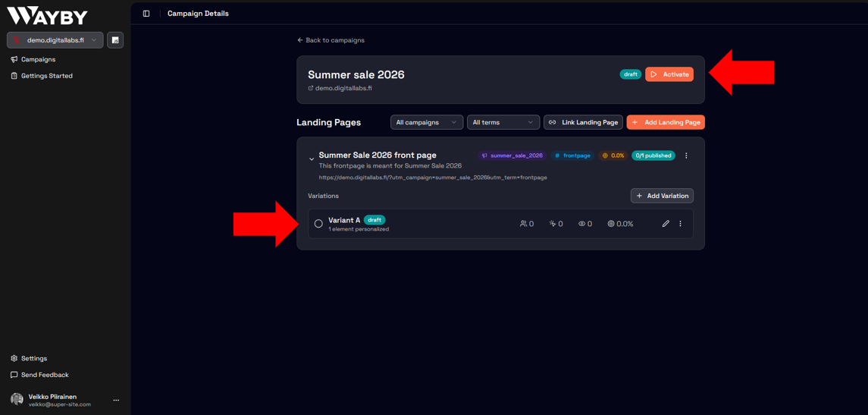Open the All terms filter dropdown
Image resolution: width=868 pixels, height=415 pixels.
pyautogui.click(x=503, y=122)
